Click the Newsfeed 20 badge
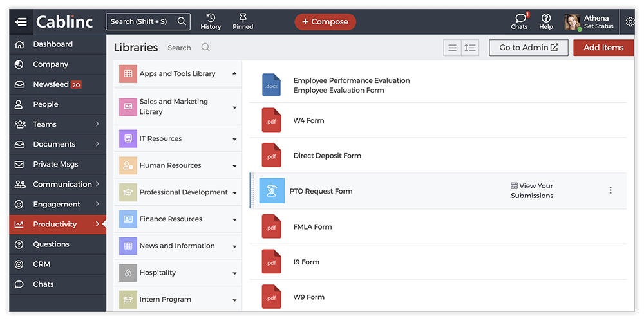Viewport: 644px width, 321px height. [x=76, y=84]
